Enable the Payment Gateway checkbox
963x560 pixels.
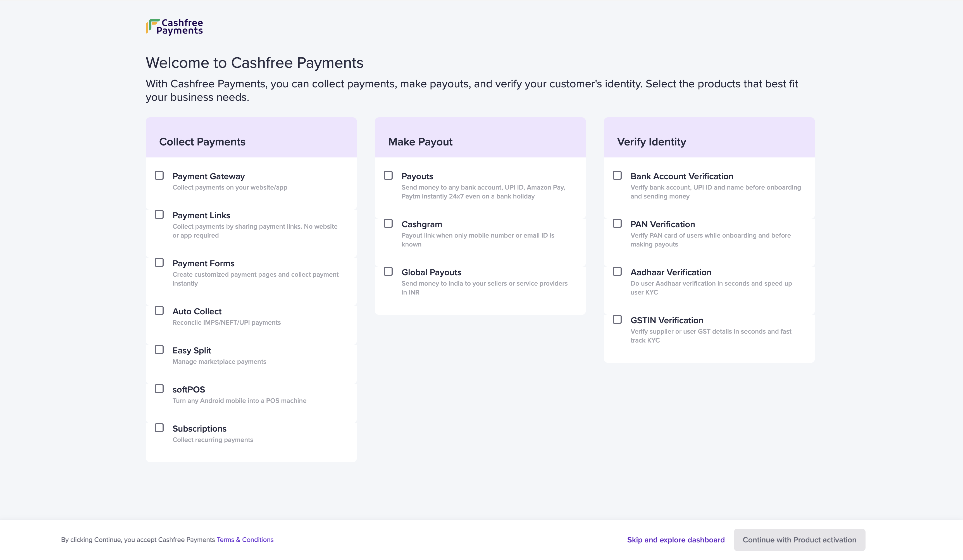pos(159,175)
